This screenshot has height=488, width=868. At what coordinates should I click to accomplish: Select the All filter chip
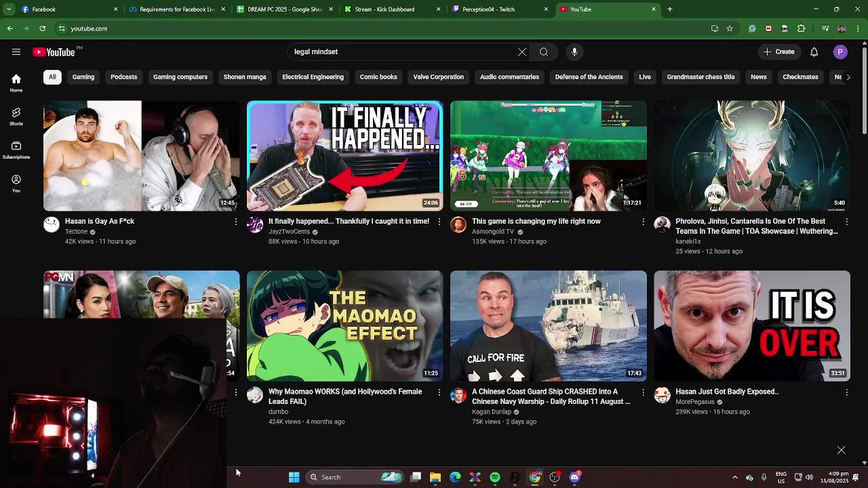point(52,77)
